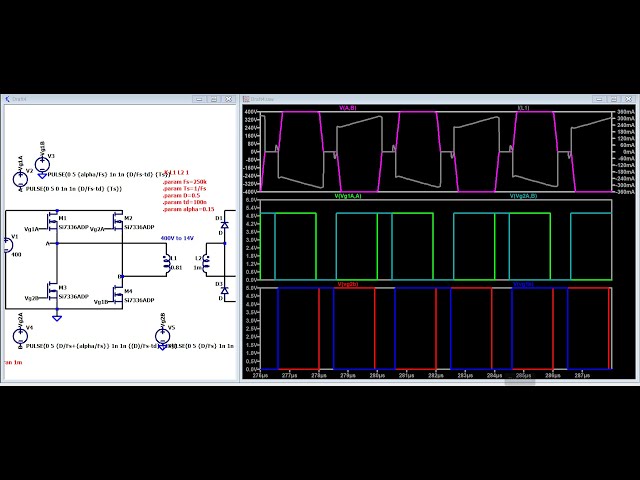Select the V4 voltage source symbol
The width and height of the screenshot is (640, 480).
[20, 337]
